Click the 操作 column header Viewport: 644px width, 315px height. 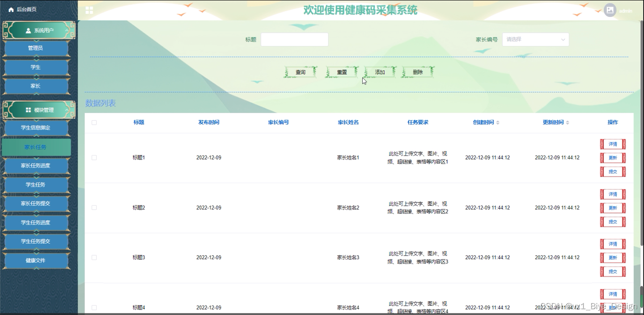[x=613, y=122]
